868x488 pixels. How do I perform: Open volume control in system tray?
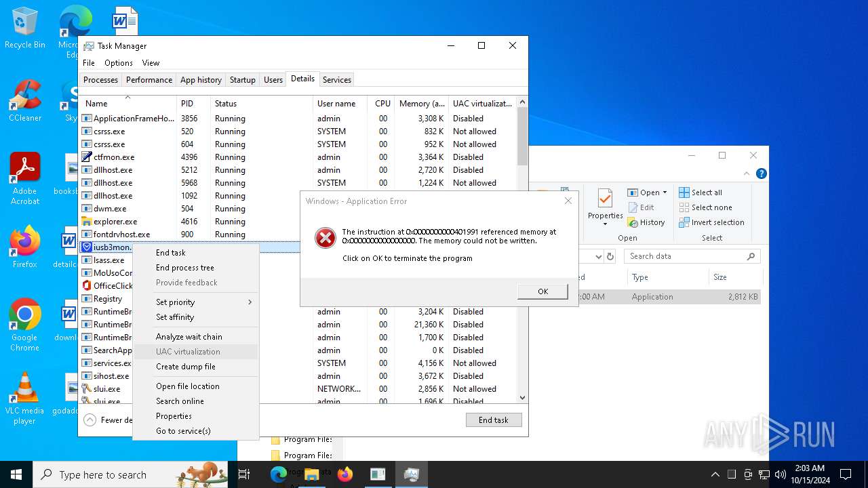click(x=781, y=474)
